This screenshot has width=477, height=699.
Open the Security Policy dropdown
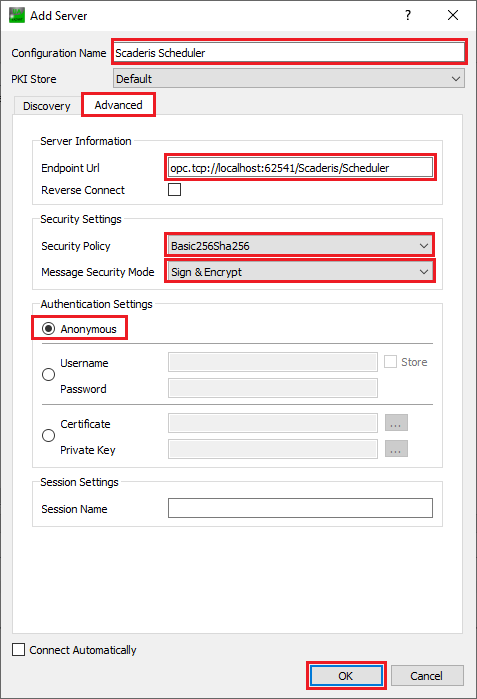point(300,246)
